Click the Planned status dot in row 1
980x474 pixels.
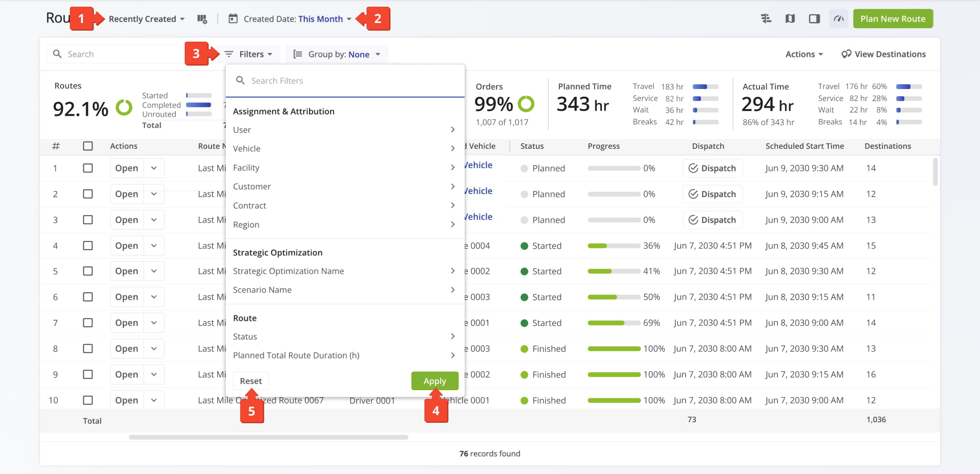point(524,169)
